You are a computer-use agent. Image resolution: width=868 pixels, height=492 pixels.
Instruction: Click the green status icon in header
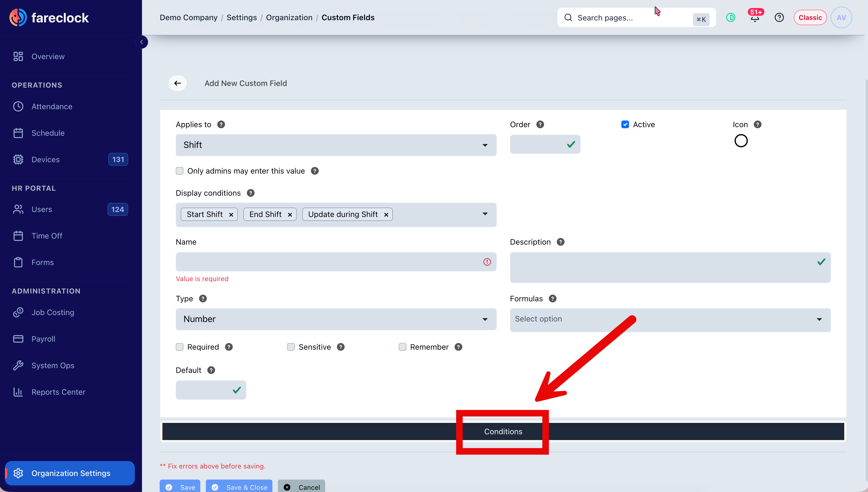point(730,18)
